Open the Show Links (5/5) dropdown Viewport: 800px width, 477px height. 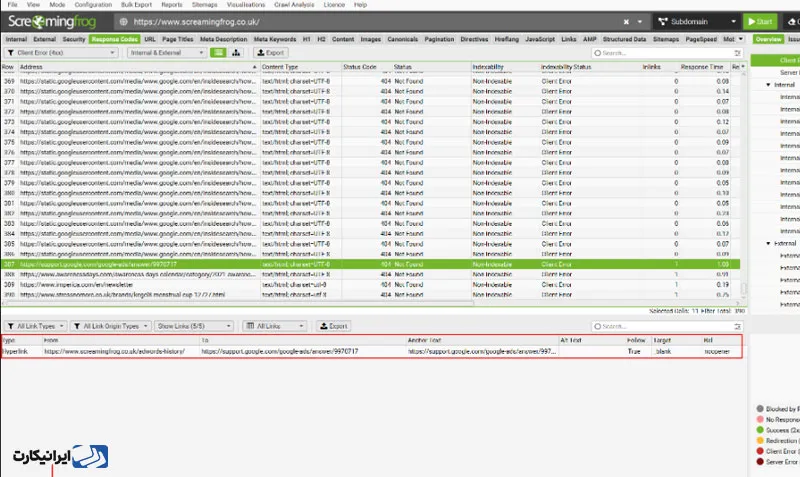(x=195, y=326)
